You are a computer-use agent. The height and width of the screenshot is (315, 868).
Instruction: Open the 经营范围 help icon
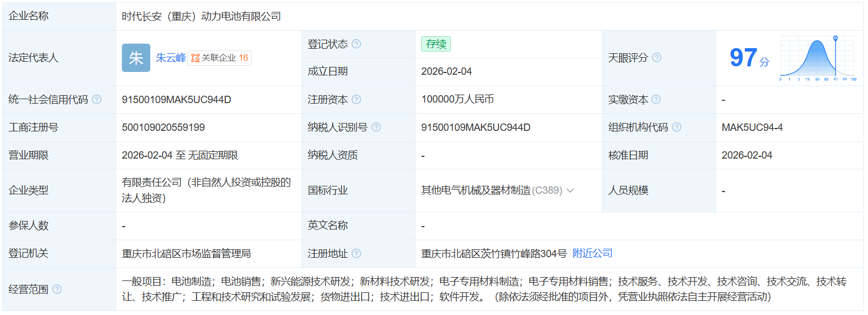point(57,290)
